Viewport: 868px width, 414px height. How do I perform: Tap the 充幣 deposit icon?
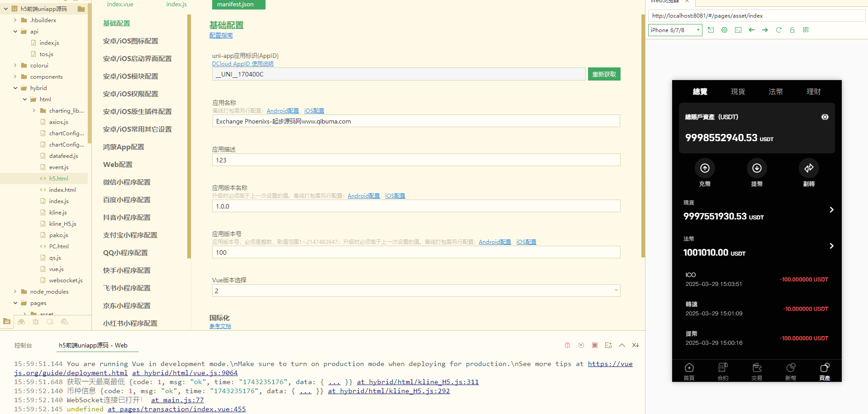click(705, 168)
